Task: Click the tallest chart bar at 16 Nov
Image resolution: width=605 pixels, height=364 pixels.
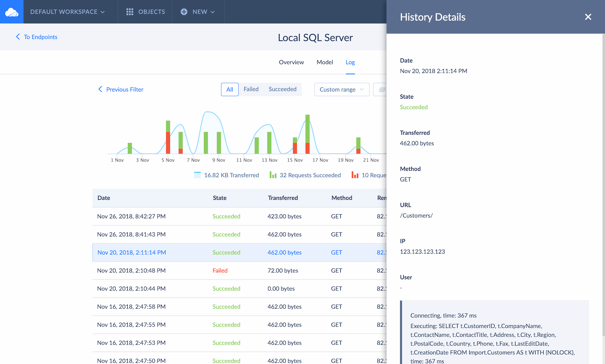Action: (308, 134)
